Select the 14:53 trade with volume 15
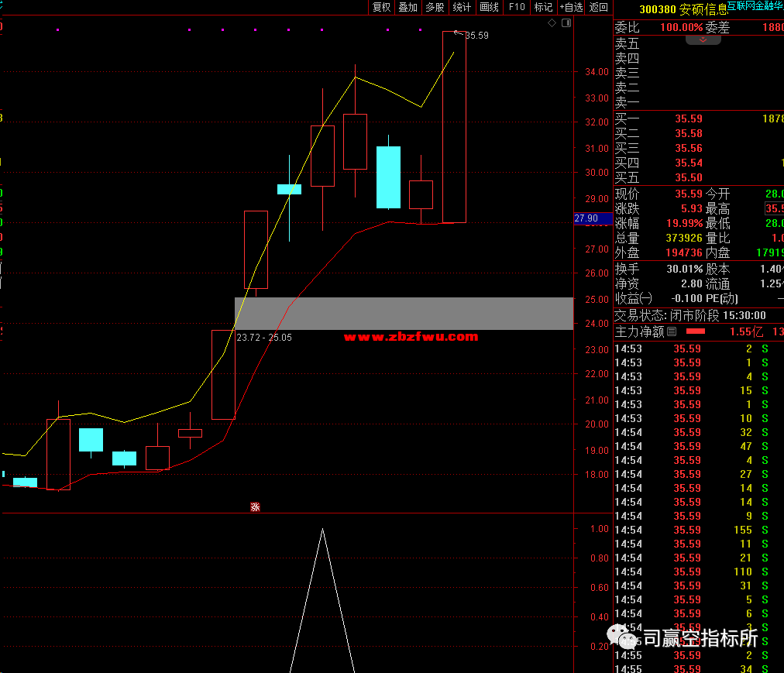This screenshot has width=784, height=673. [x=690, y=390]
